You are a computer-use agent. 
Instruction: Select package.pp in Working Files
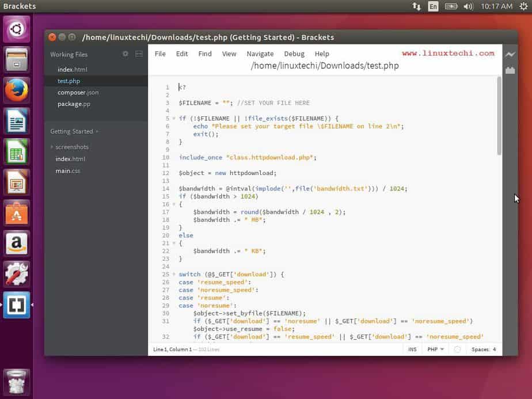click(96, 104)
